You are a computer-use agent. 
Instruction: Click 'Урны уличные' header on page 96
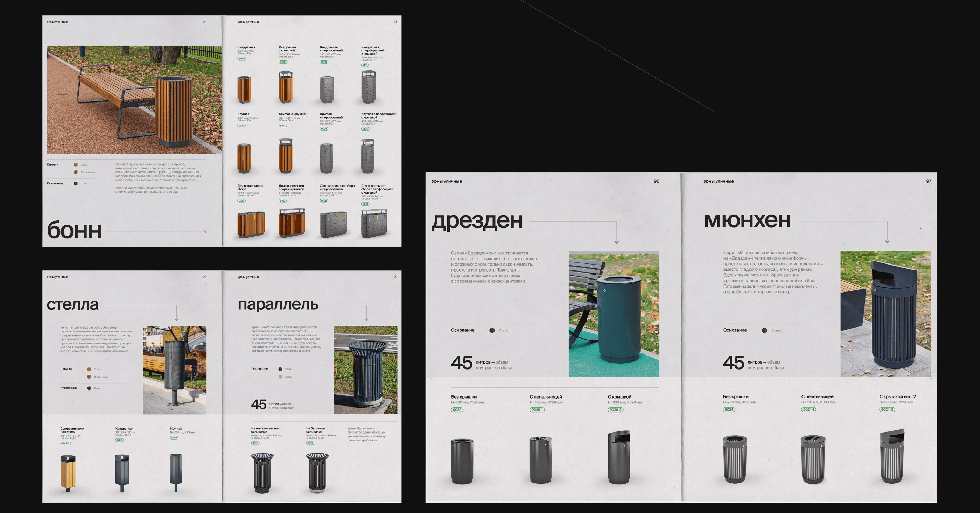point(447,181)
